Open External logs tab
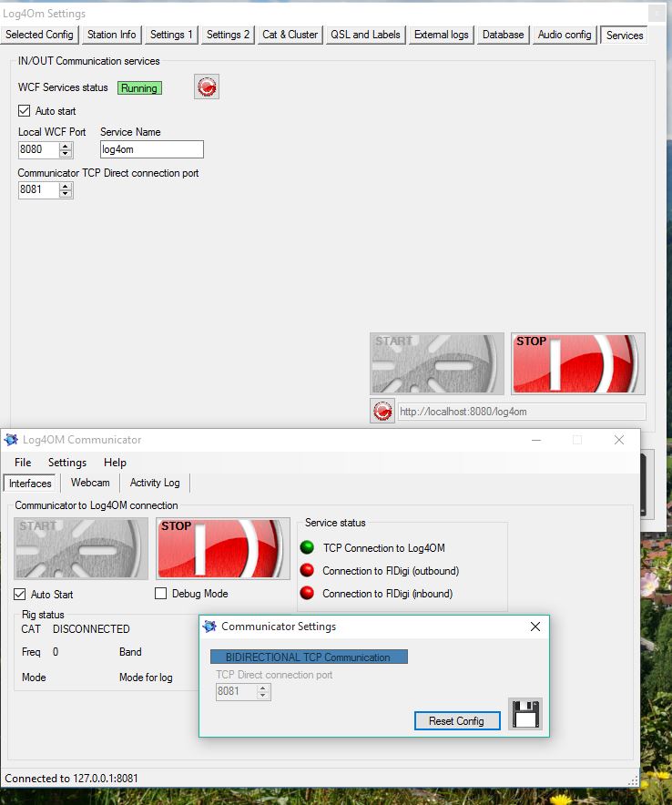 tap(442, 35)
